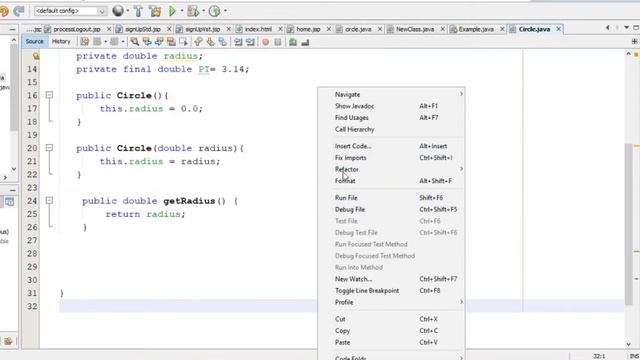Open the Profile submenu in the context menu
Viewport: 640px width, 360px height.
pos(391,302)
